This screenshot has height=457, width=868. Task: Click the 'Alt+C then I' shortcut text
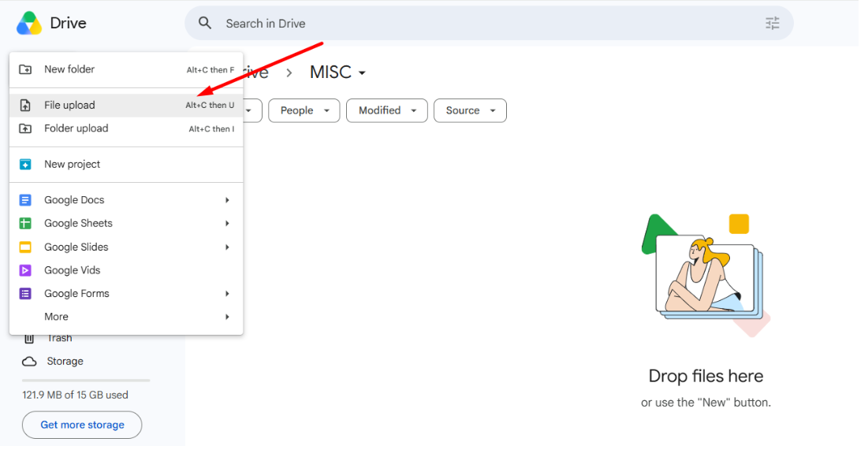click(x=211, y=129)
